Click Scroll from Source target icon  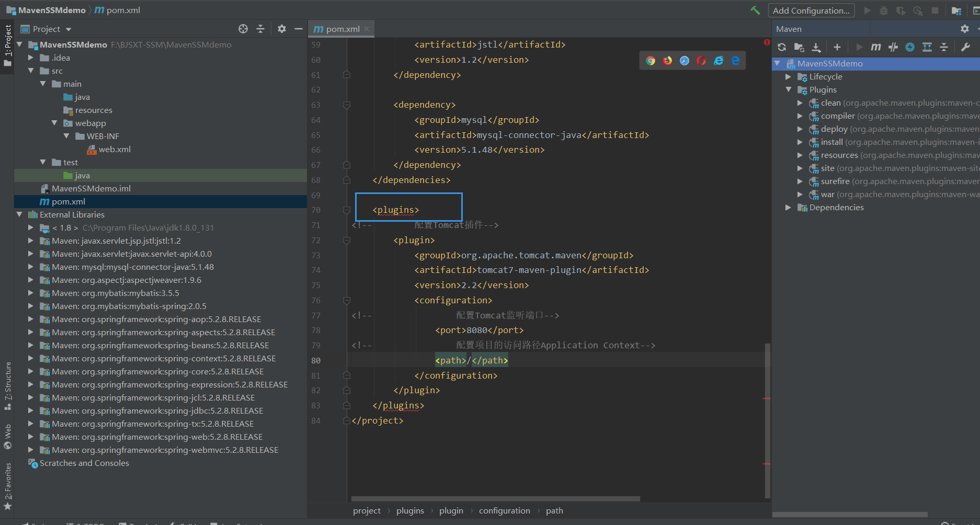point(243,29)
